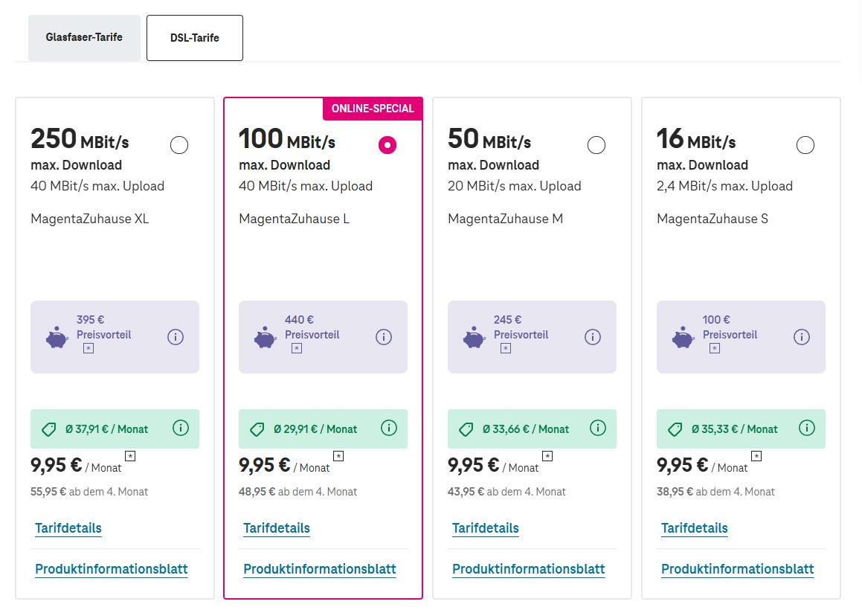Viewport: 862px width, 616px height.
Task: Show info for Ø 37,91 € / Monat
Action: click(181, 428)
